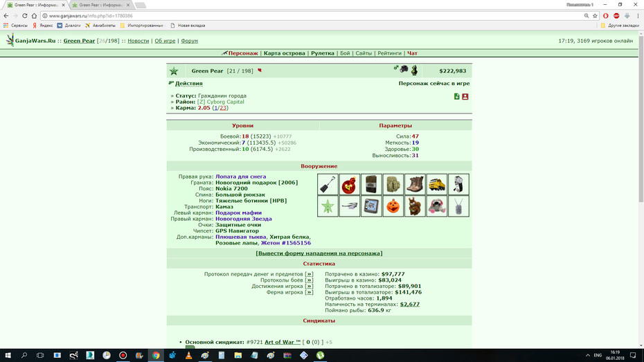This screenshot has height=362, width=644.
Task: Open Достижения игрока arrow link
Action: coord(309,287)
